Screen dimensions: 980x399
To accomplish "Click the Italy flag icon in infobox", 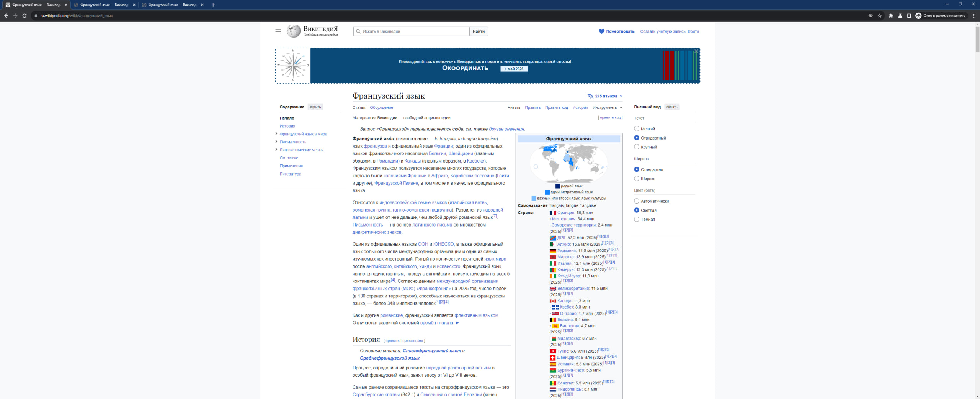I will (x=553, y=264).
